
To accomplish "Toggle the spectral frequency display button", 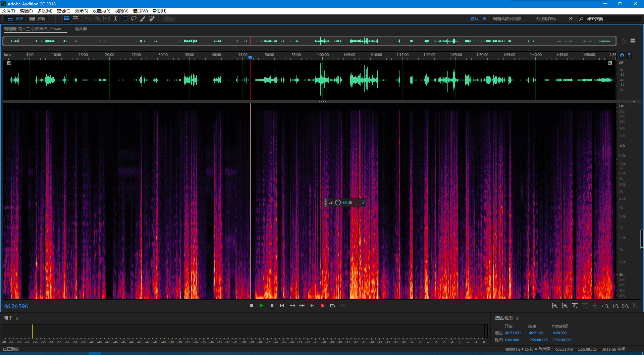I will coord(67,19).
